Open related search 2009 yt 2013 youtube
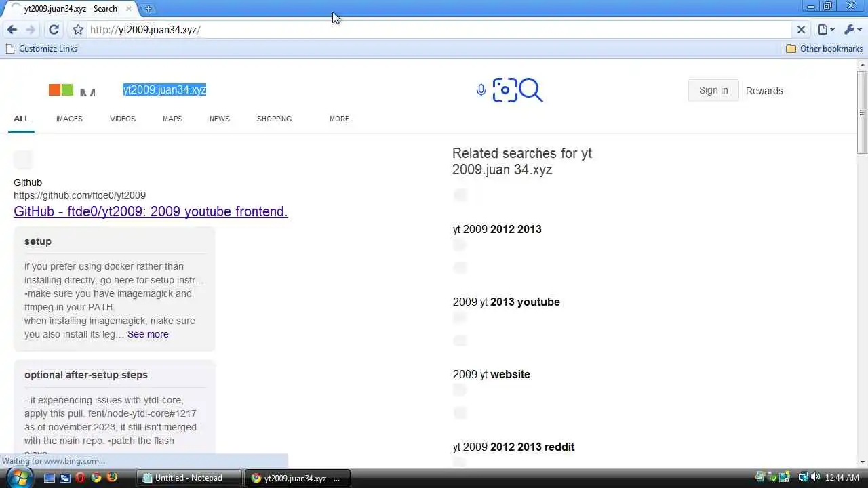 click(x=507, y=302)
